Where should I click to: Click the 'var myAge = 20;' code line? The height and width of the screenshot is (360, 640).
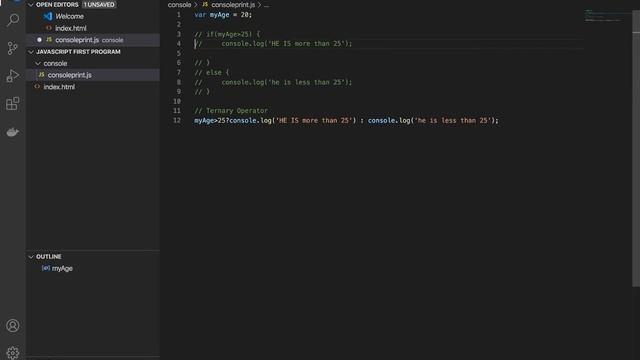[x=223, y=15]
